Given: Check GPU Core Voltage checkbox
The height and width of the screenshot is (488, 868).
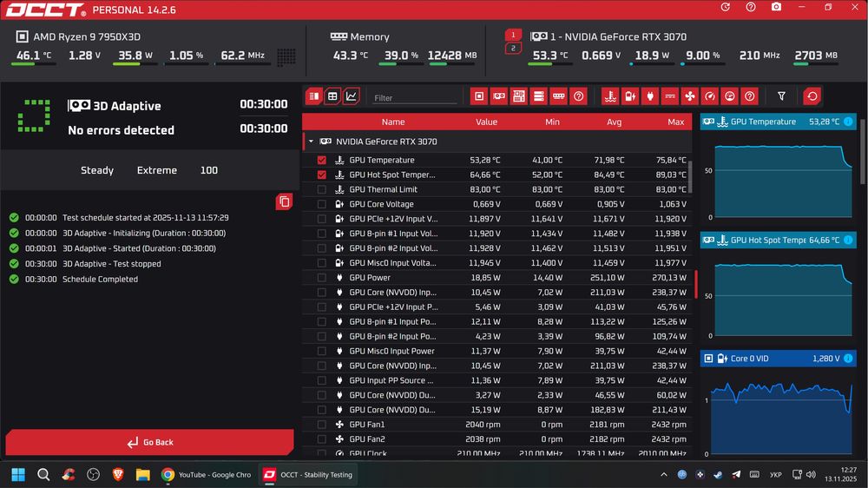Looking at the screenshot, I should pyautogui.click(x=322, y=204).
